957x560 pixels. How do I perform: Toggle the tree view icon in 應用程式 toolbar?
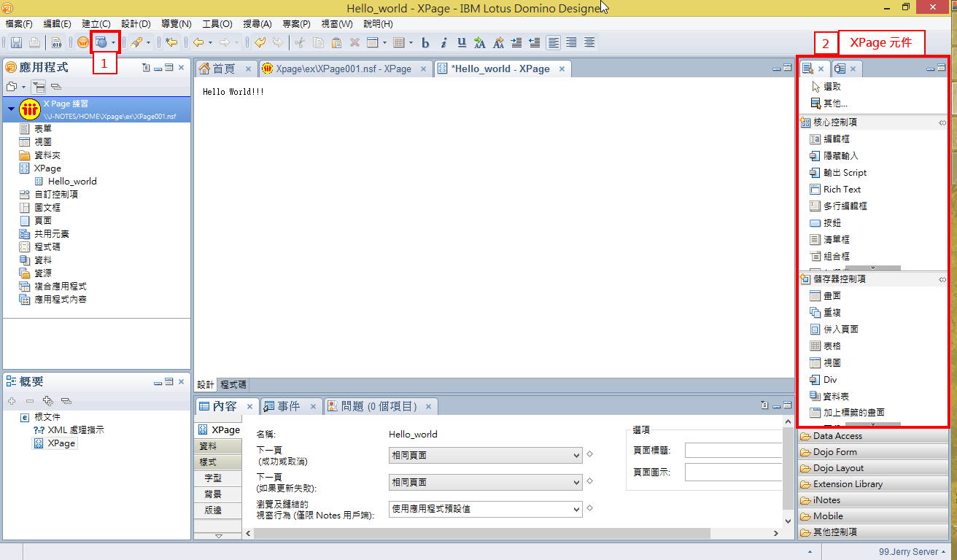[39, 87]
